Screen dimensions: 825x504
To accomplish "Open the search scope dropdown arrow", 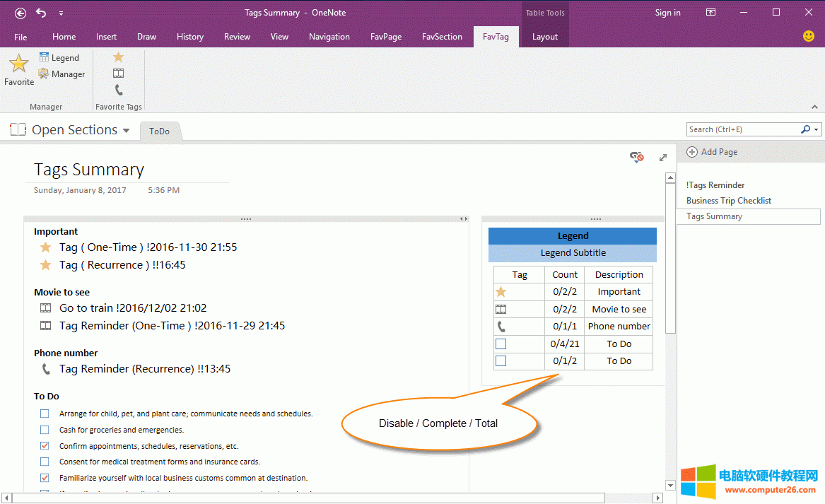I will pyautogui.click(x=817, y=130).
